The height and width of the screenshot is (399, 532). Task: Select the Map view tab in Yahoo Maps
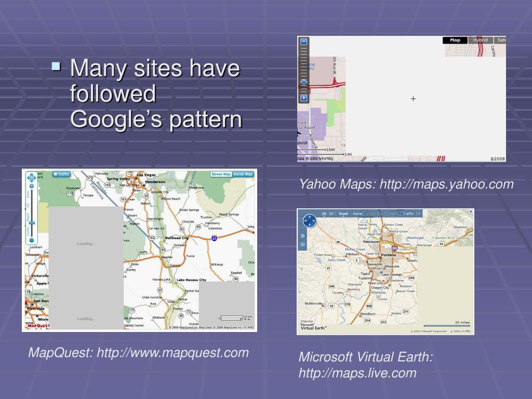pos(455,40)
